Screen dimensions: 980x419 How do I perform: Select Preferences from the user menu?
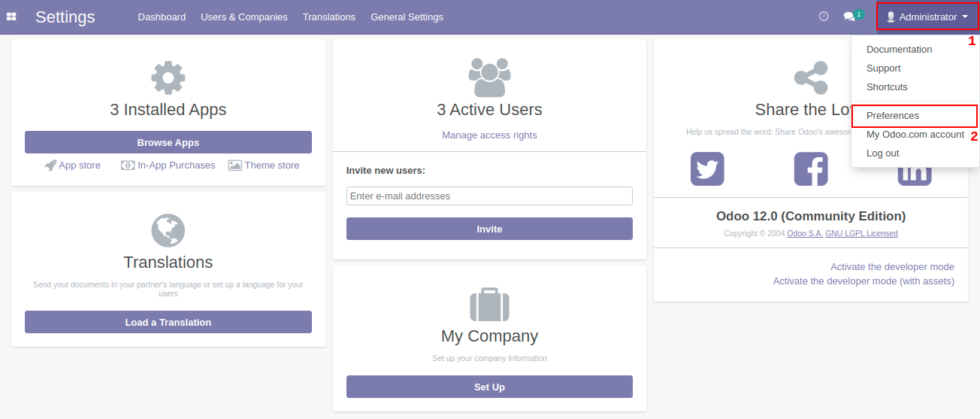[893, 116]
